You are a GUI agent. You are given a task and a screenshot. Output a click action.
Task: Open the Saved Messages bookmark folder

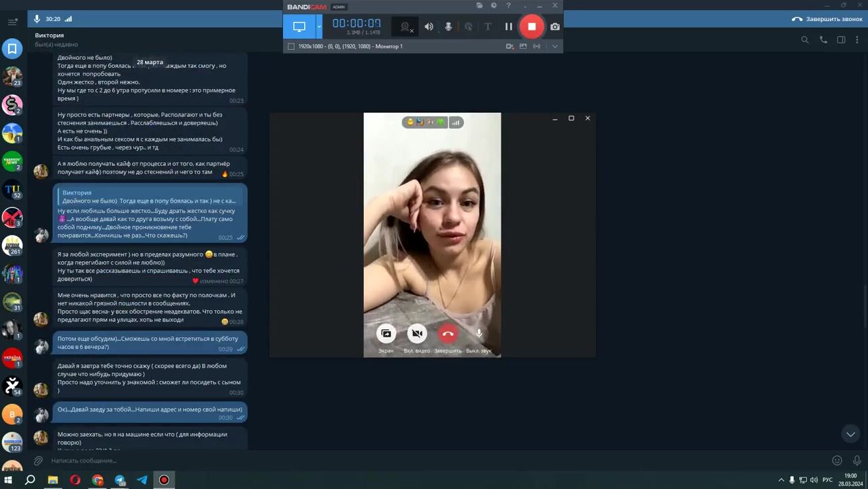(12, 49)
